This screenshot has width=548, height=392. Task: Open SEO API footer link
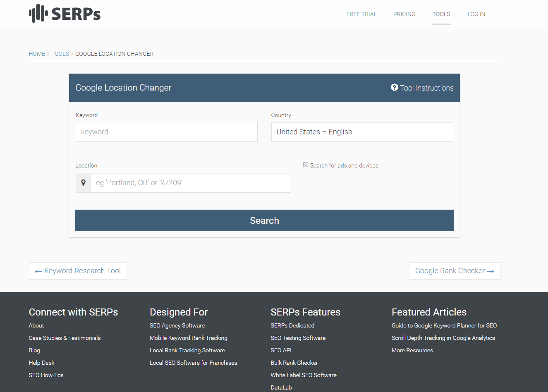(x=281, y=350)
